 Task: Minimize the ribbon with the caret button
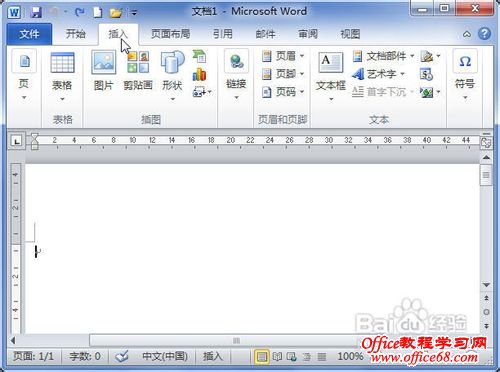coord(467,34)
